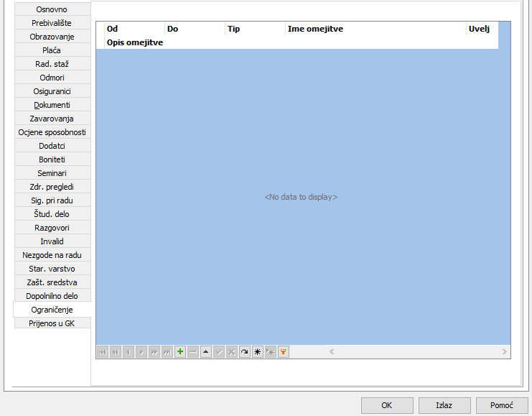The height and width of the screenshot is (416, 532).
Task: Click the Izlaz button
Action: 444,405
